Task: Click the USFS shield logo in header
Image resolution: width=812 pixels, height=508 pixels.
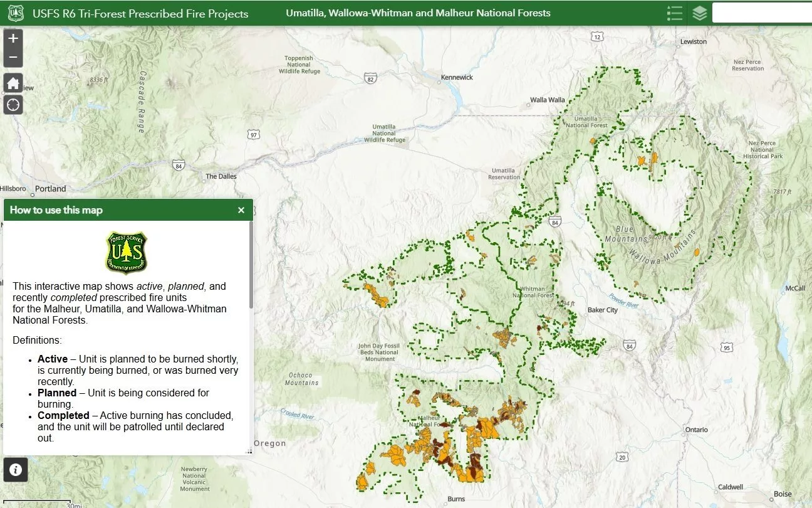Action: [16, 13]
